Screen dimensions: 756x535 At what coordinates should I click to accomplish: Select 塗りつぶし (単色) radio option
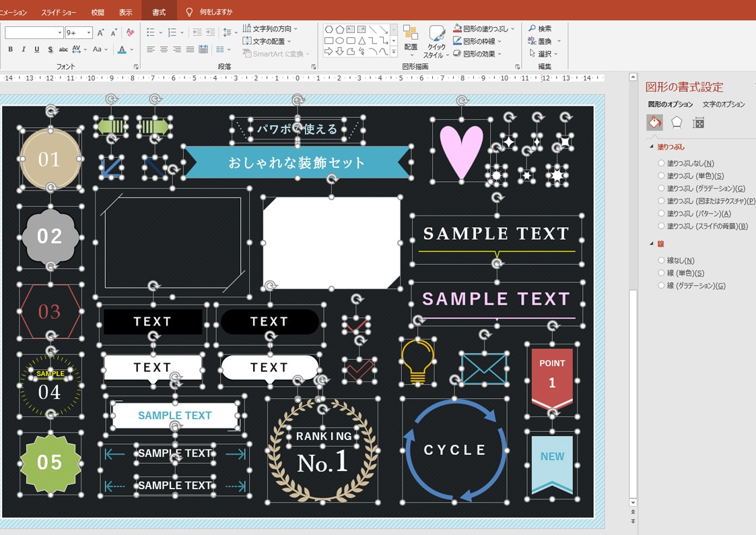coord(661,176)
